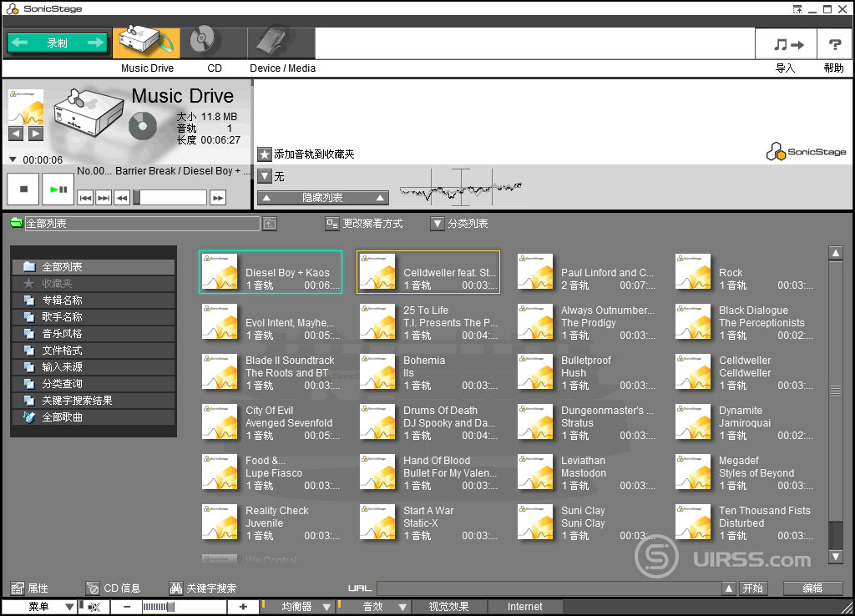Rewind the current track
855x616 pixels.
click(122, 198)
